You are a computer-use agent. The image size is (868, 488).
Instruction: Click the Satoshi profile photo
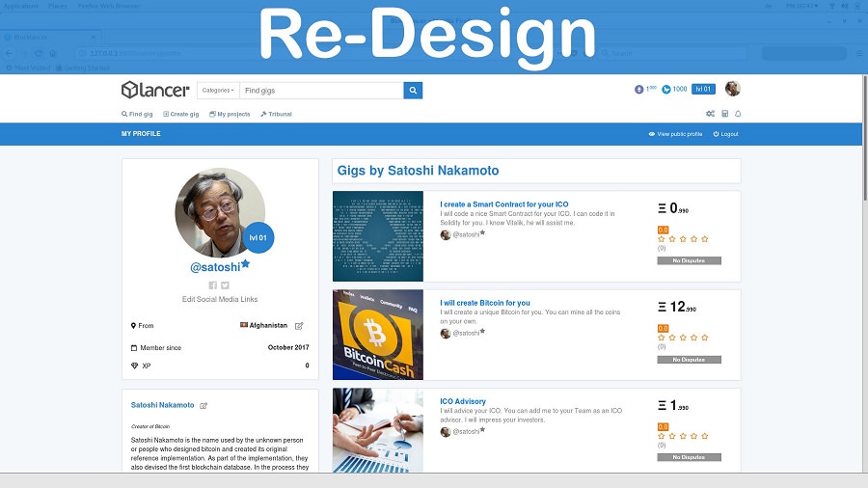220,213
